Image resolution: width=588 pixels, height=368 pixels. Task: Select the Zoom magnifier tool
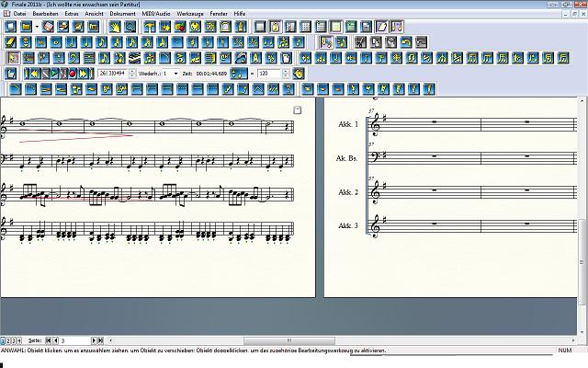[130, 27]
